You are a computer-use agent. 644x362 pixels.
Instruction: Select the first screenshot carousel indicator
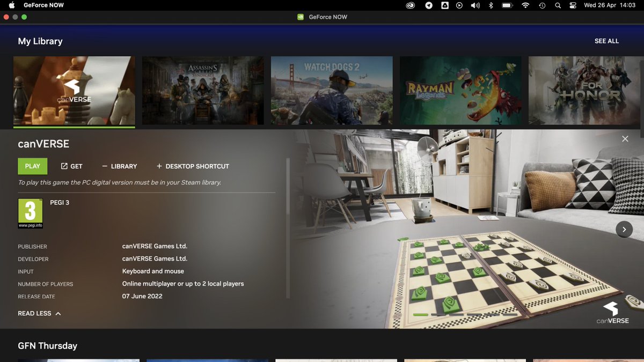(421, 314)
